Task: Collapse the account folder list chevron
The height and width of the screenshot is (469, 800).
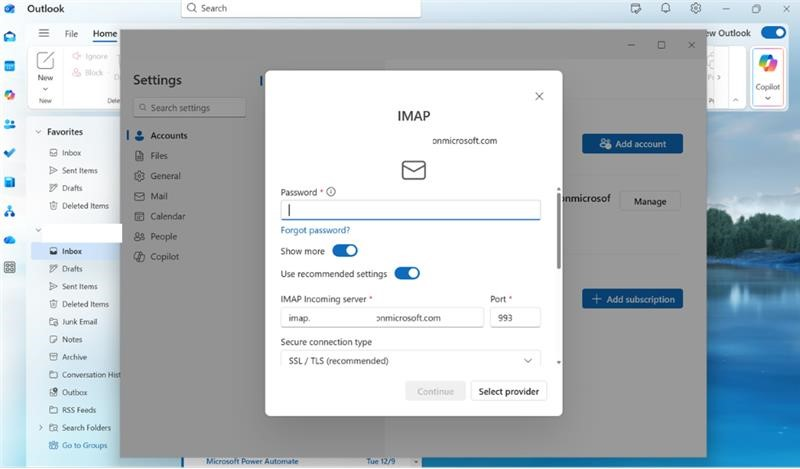Action: point(38,230)
